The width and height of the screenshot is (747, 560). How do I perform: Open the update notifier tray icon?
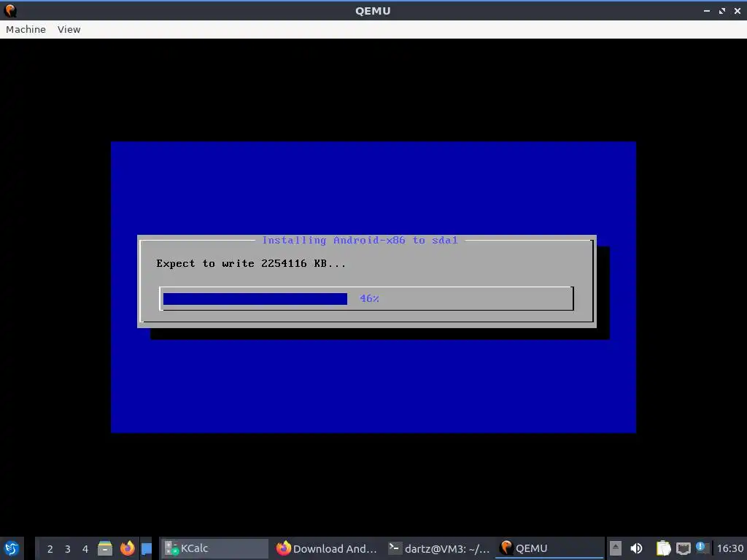(701, 548)
